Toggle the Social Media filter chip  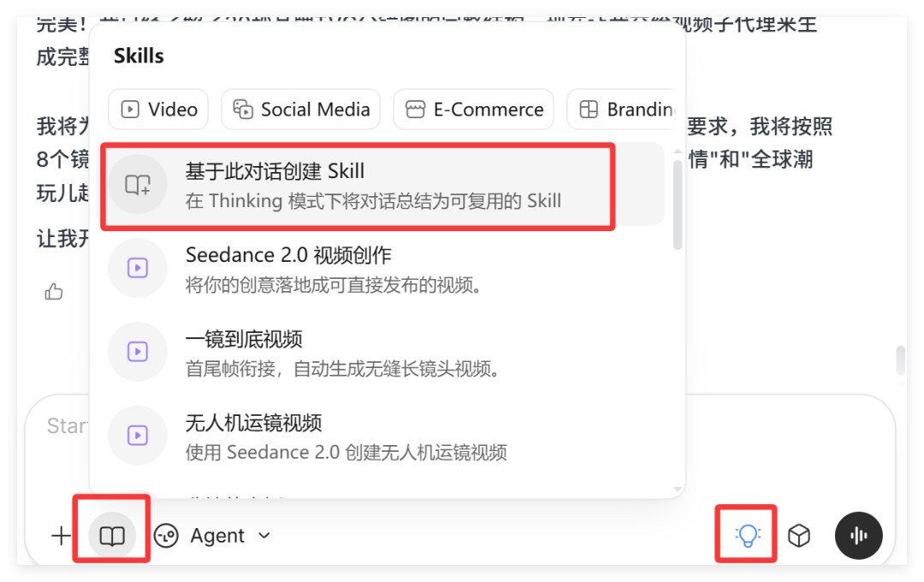(x=299, y=109)
